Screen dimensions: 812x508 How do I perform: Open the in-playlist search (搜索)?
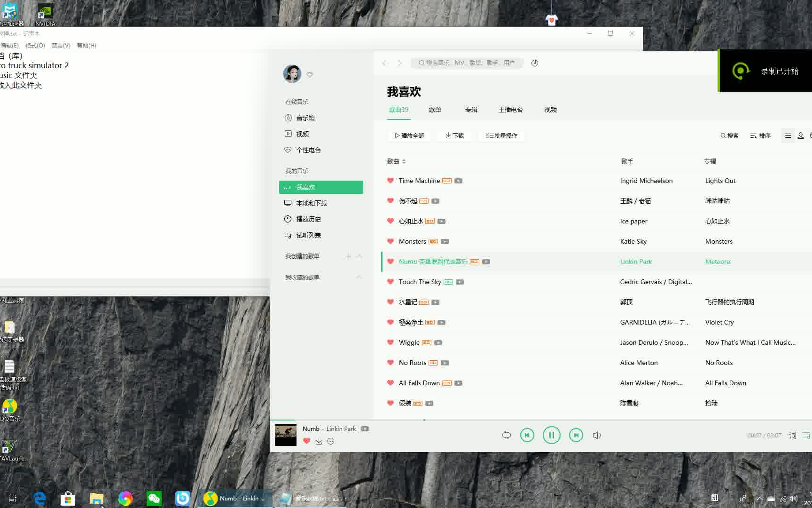point(729,135)
